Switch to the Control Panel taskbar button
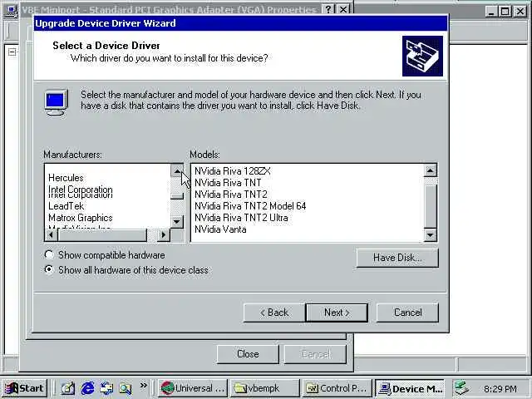 336,388
